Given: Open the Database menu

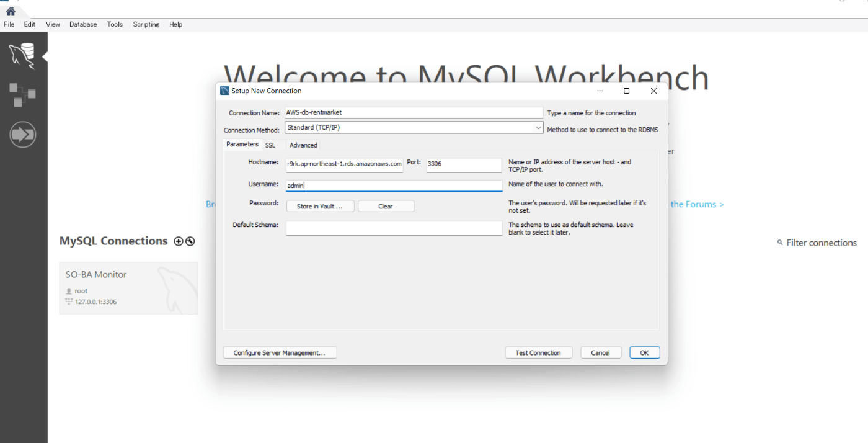Looking at the screenshot, I should pyautogui.click(x=83, y=24).
